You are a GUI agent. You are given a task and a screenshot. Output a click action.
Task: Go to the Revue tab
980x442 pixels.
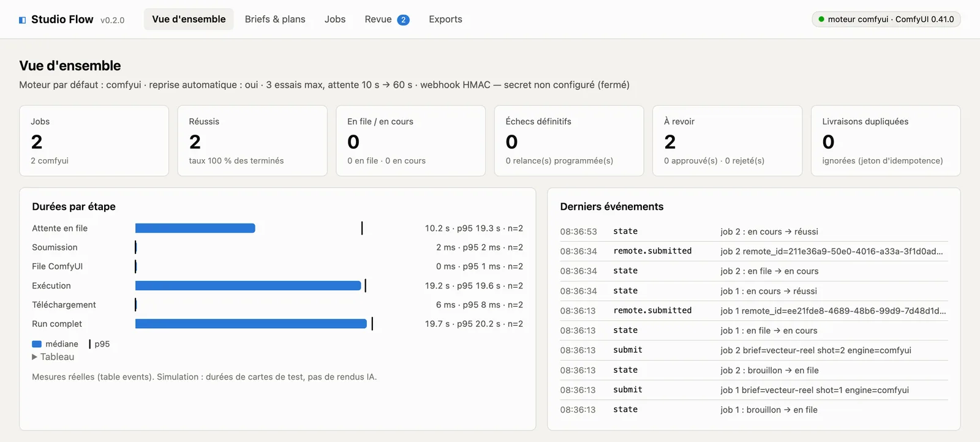386,20
